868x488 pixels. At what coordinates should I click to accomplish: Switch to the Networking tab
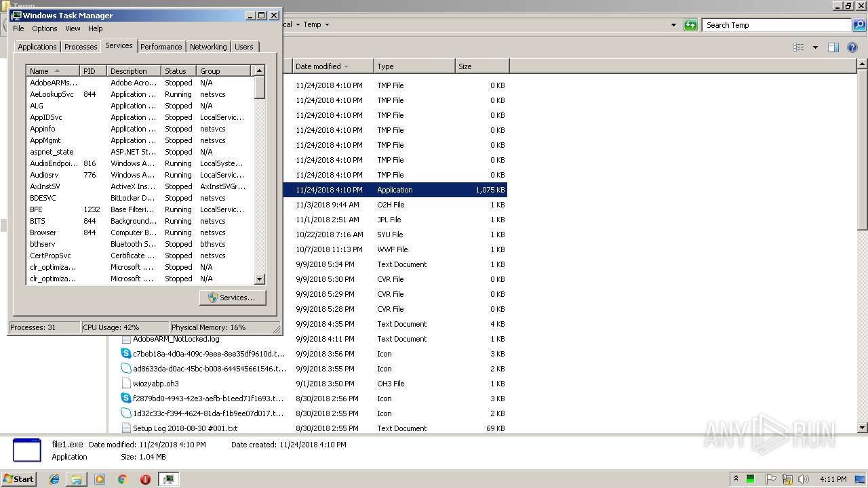point(208,47)
